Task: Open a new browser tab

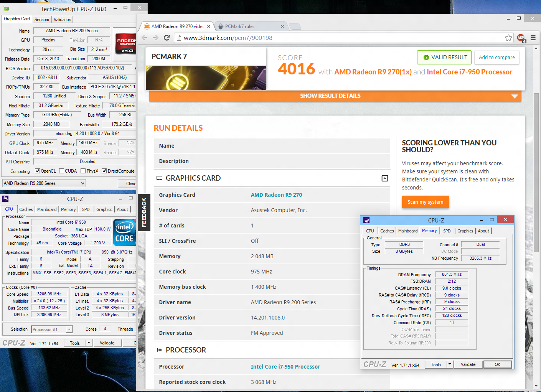Action: pyautogui.click(x=295, y=26)
